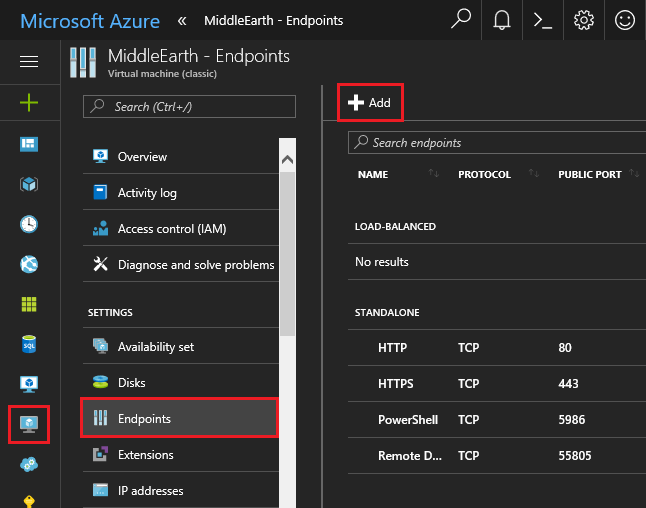Open All resources green grid icon
The width and height of the screenshot is (646, 508).
[29, 304]
